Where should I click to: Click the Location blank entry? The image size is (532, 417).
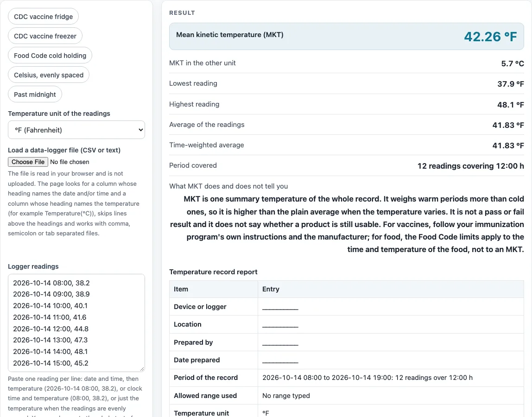click(280, 324)
